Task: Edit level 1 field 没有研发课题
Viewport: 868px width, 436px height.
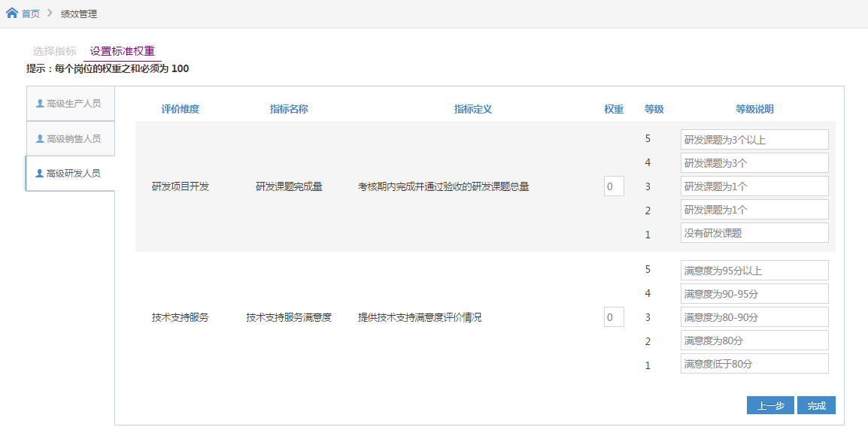Action: (754, 232)
